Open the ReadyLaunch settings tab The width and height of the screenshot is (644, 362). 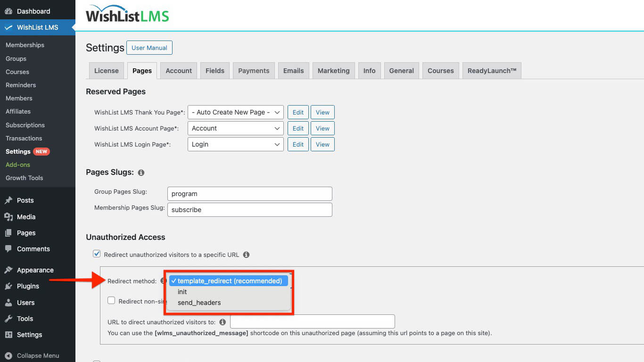pyautogui.click(x=492, y=70)
